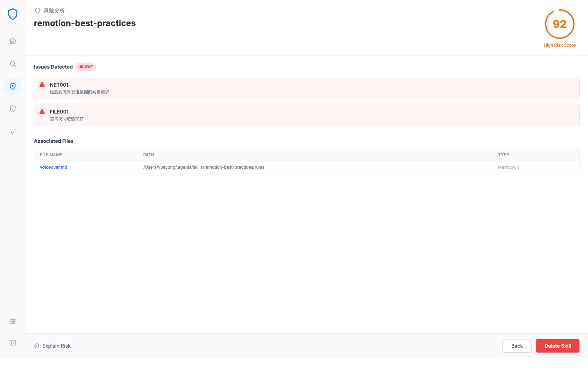Click the red Delete Skill button
The image size is (588, 389).
pyautogui.click(x=557, y=346)
